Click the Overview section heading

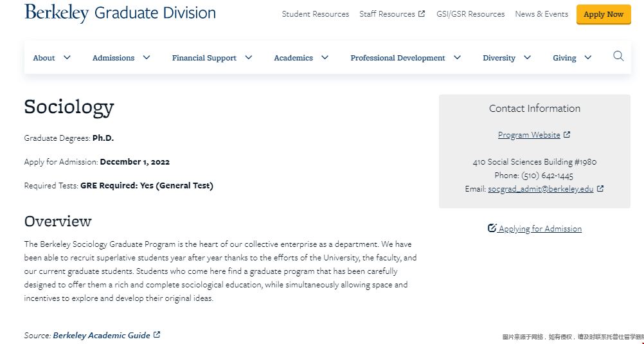point(58,221)
